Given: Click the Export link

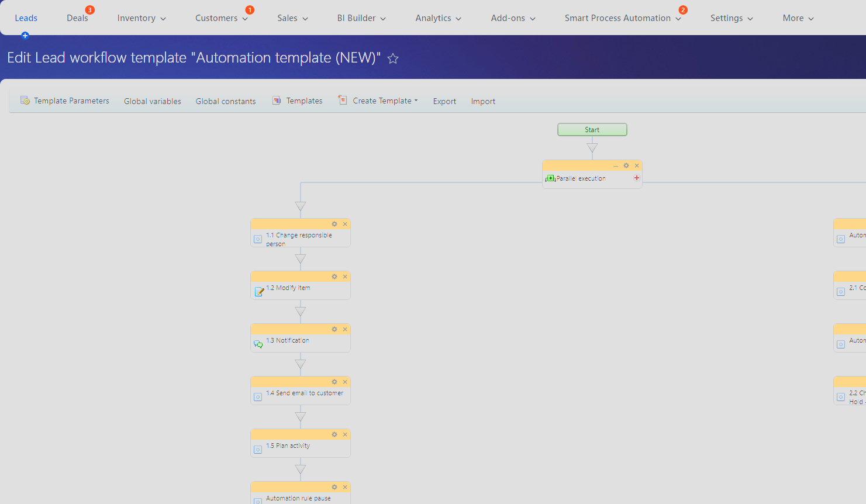Looking at the screenshot, I should (444, 101).
